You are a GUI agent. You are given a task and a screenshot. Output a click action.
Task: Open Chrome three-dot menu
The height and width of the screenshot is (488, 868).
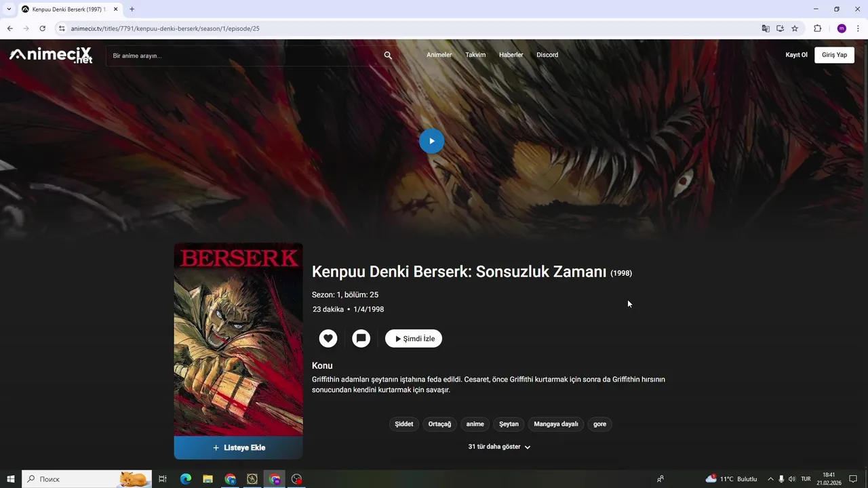[x=858, y=28]
